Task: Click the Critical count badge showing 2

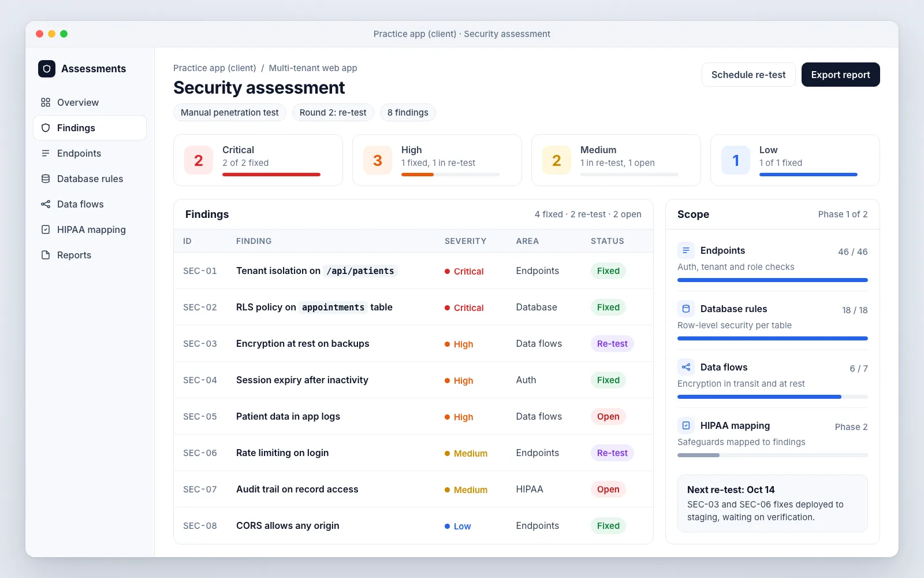Action: point(199,160)
